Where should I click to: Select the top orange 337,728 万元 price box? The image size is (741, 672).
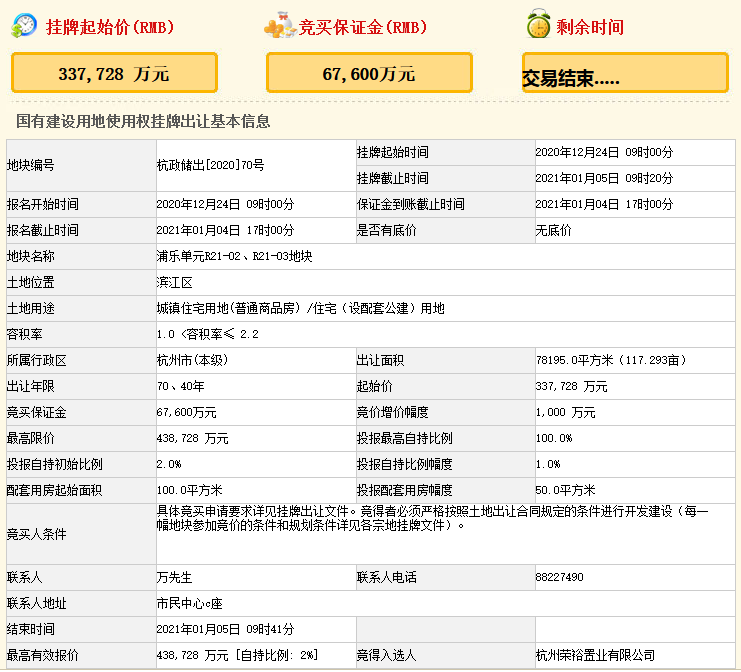[114, 73]
